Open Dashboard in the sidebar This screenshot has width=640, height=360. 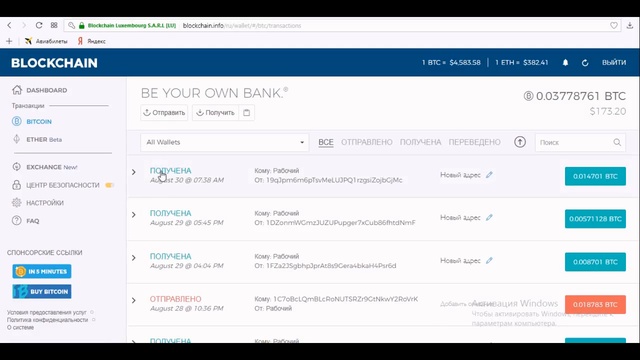[x=47, y=90]
